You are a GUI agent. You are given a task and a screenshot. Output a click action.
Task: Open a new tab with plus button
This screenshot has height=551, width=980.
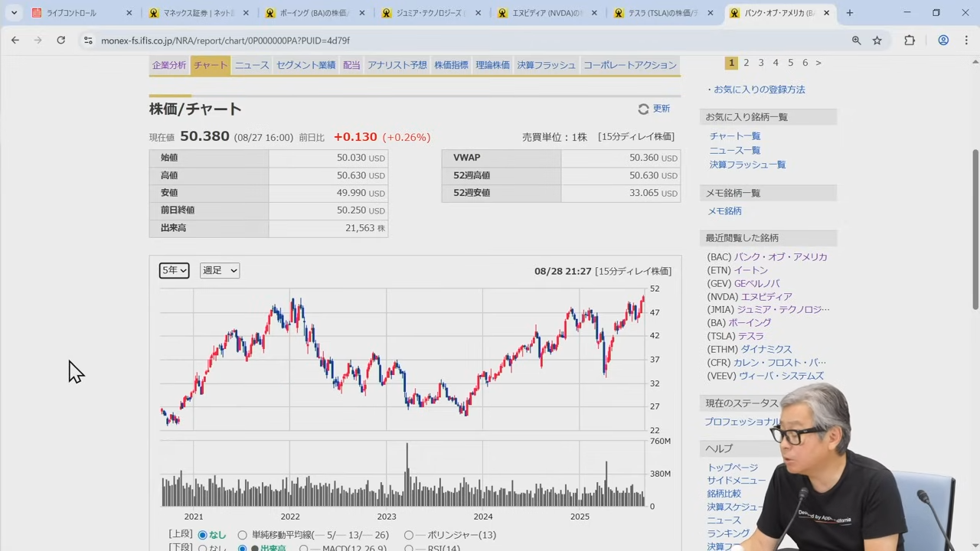[849, 13]
